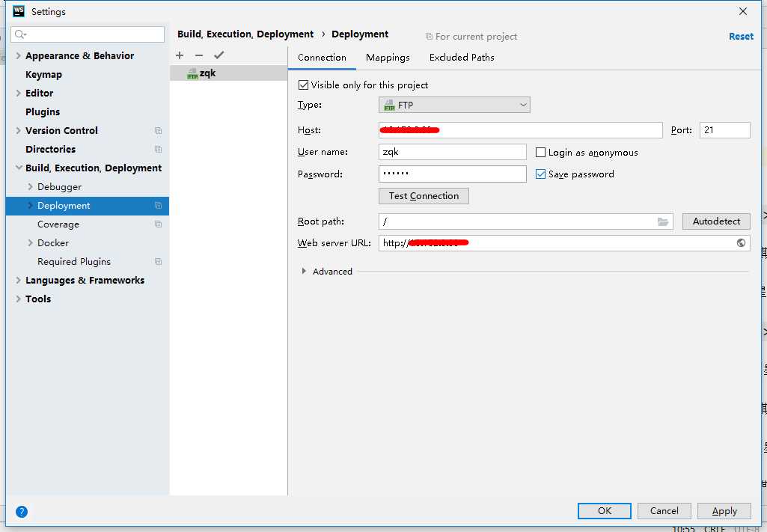
Task: Expand the Advanced section
Action: [304, 271]
